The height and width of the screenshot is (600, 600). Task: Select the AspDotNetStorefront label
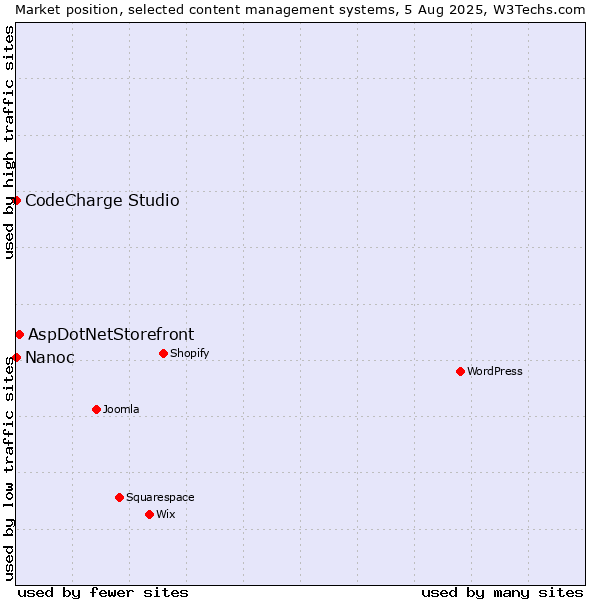tap(111, 335)
